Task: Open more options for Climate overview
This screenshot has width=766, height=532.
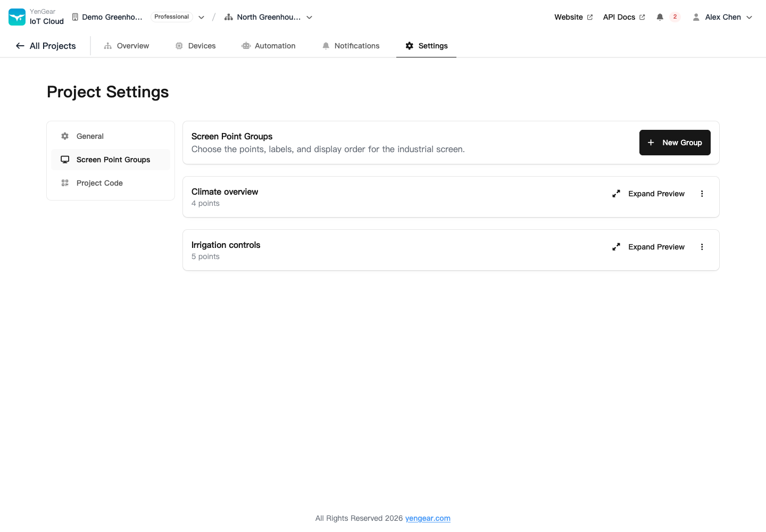Action: pos(702,194)
